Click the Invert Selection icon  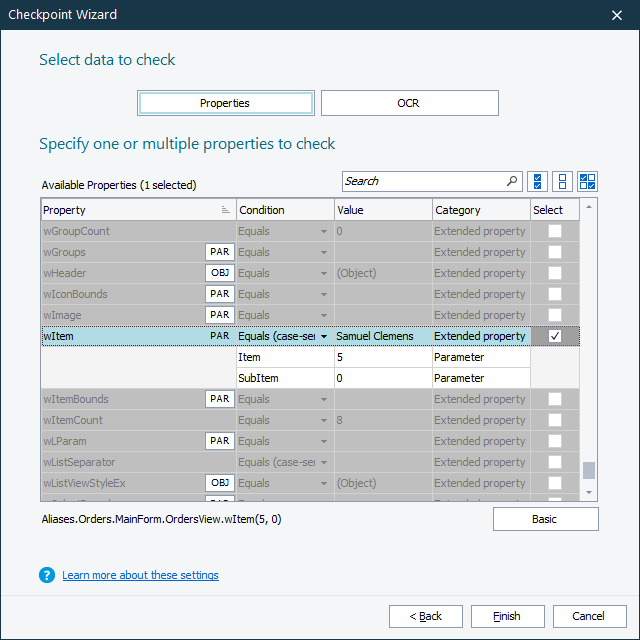point(587,181)
